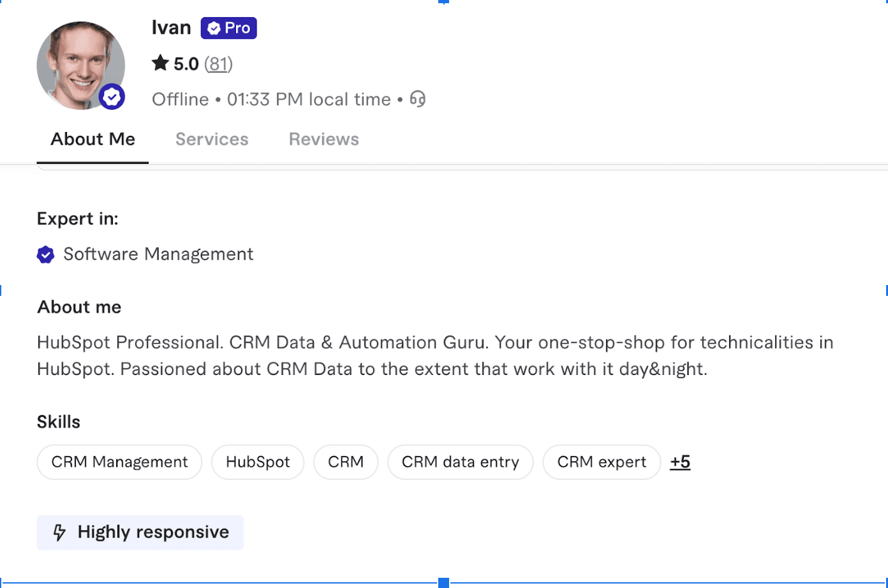The width and height of the screenshot is (888, 588).
Task: Click the headset icon after local time
Action: click(418, 99)
